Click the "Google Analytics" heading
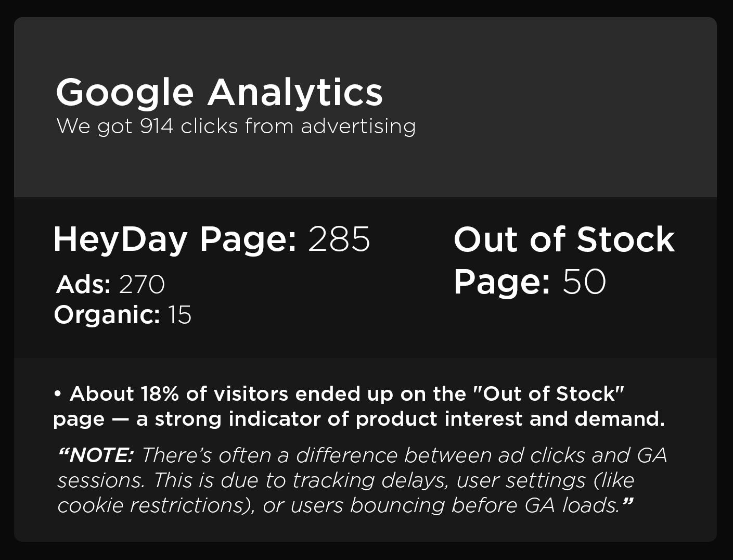Screen dimensions: 733x560 [x=219, y=92]
